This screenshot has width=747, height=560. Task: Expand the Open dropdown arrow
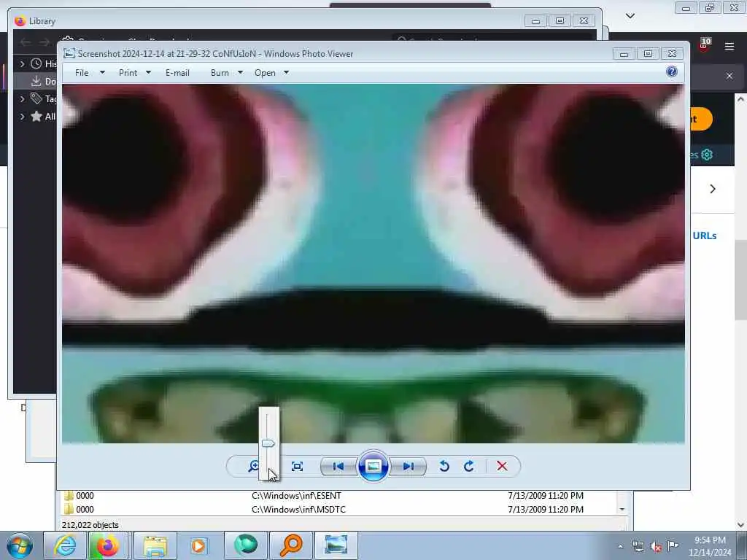click(x=286, y=73)
